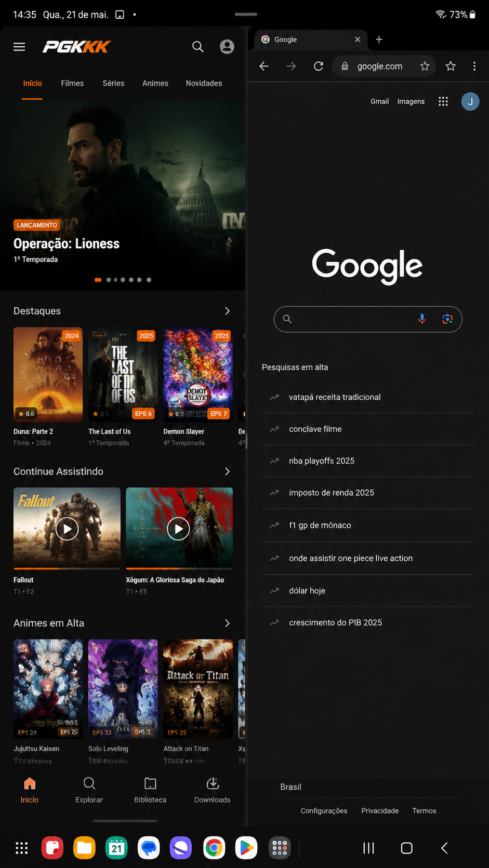The height and width of the screenshot is (868, 489).
Task: Open the Privacidade footer link
Action: click(x=380, y=810)
